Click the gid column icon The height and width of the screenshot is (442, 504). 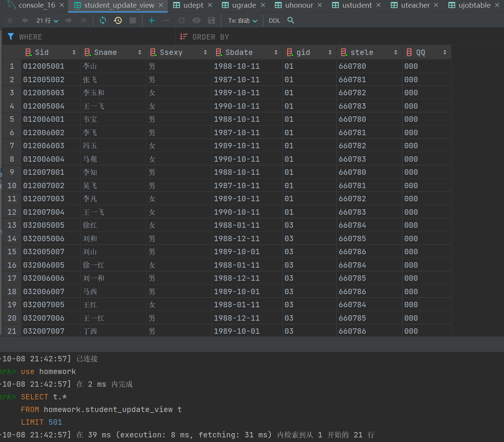290,52
